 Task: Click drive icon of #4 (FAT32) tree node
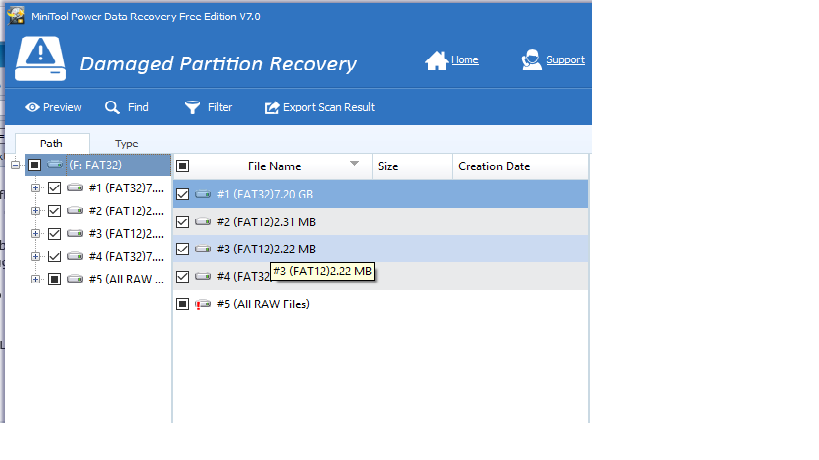(75, 256)
